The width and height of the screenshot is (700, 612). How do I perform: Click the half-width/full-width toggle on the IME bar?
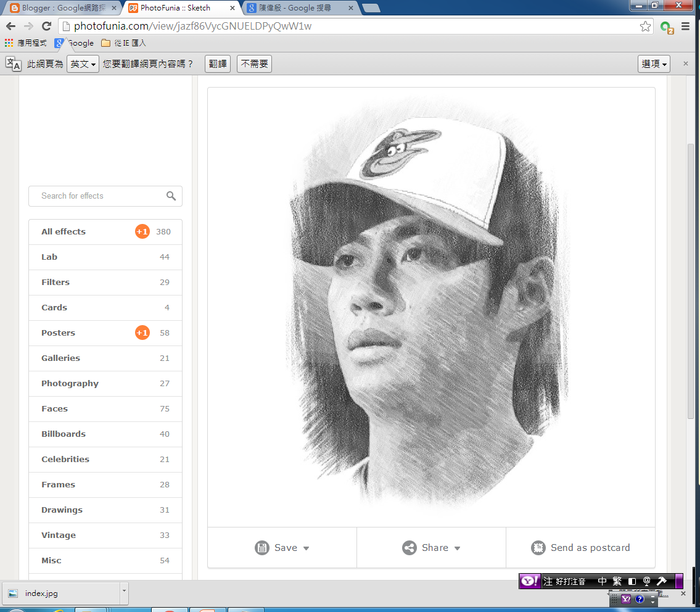point(632,581)
